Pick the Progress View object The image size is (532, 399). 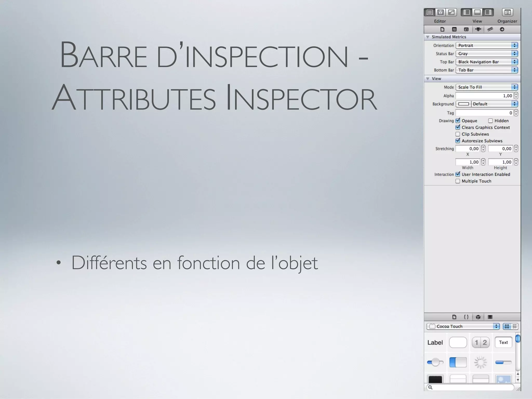point(503,362)
